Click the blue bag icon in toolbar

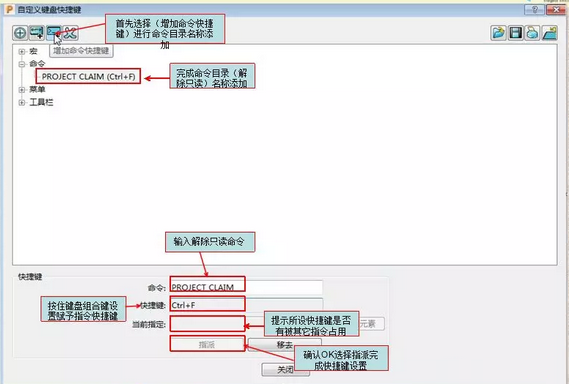click(532, 33)
